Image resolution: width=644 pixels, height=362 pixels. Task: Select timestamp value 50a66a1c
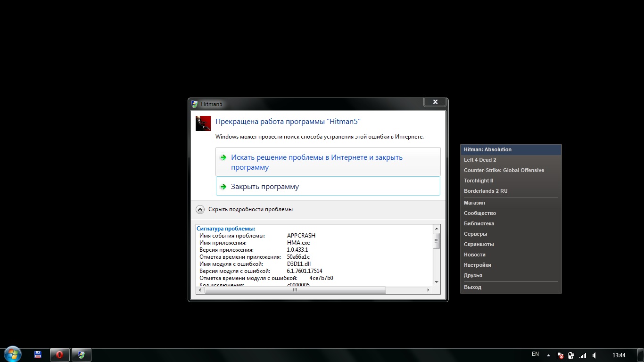pos(298,257)
